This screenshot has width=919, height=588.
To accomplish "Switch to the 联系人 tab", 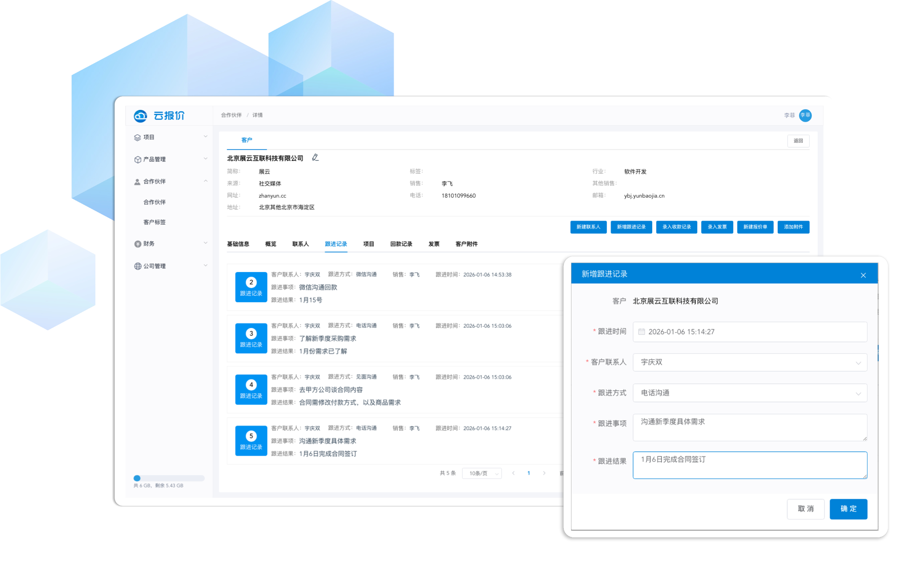I will click(x=300, y=244).
